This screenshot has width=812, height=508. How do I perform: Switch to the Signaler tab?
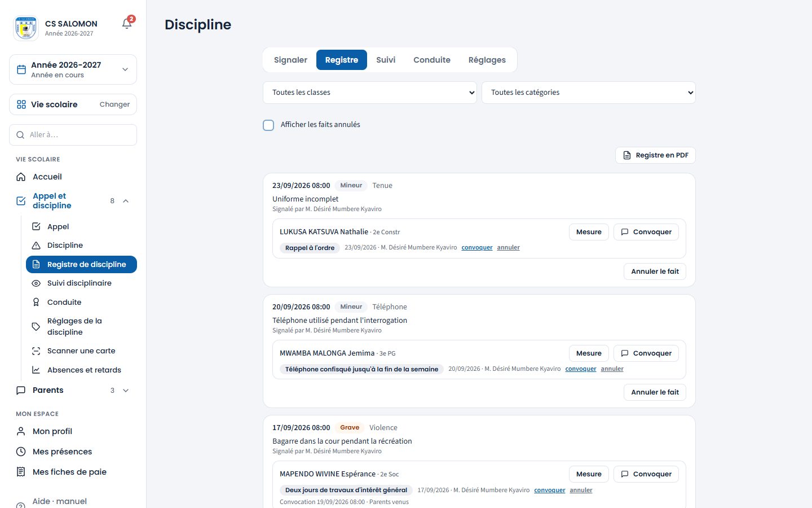pyautogui.click(x=290, y=60)
